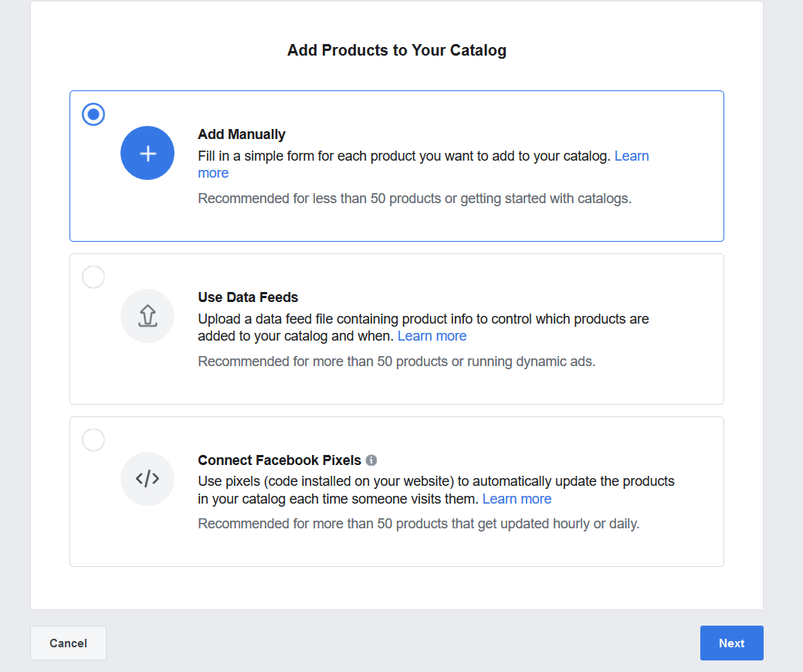Screen dimensions: 803x672
Task: Click the code brackets icon for Facebook Pixels
Action: tap(147, 479)
